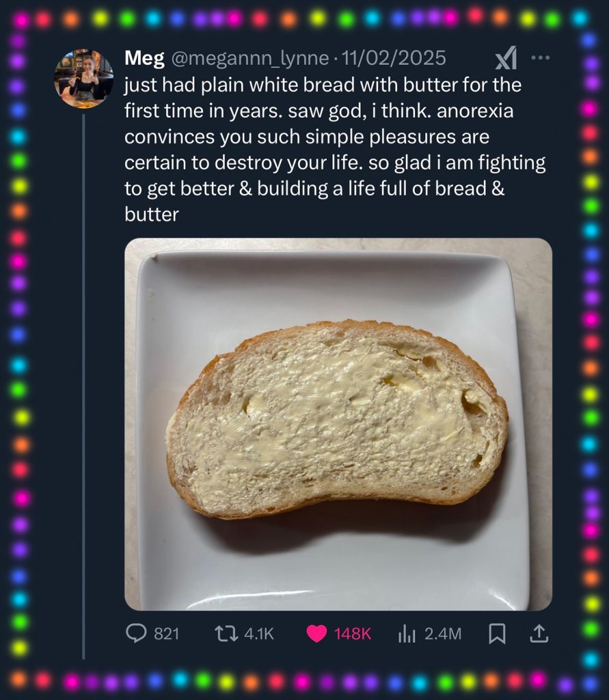Click the 821 replies count
609x700 pixels.
pyautogui.click(x=166, y=634)
